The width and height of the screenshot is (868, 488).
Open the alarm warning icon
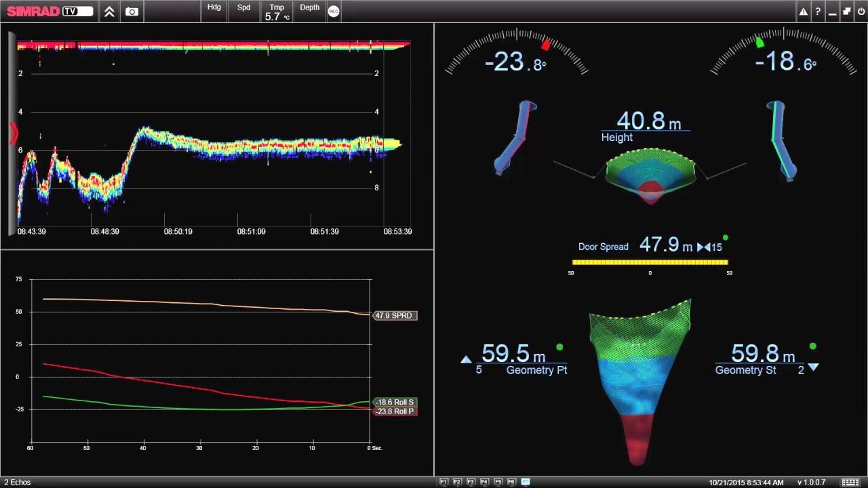[804, 11]
